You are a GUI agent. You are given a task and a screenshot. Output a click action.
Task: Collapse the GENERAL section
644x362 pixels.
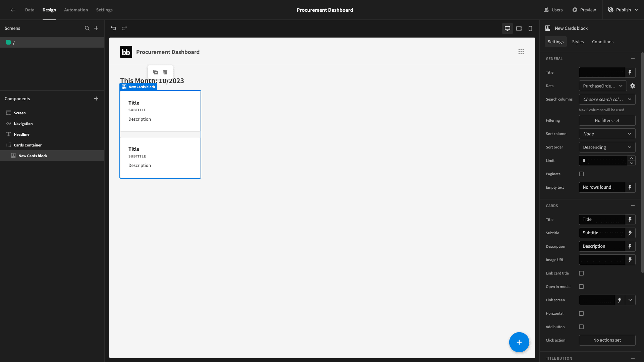click(633, 59)
